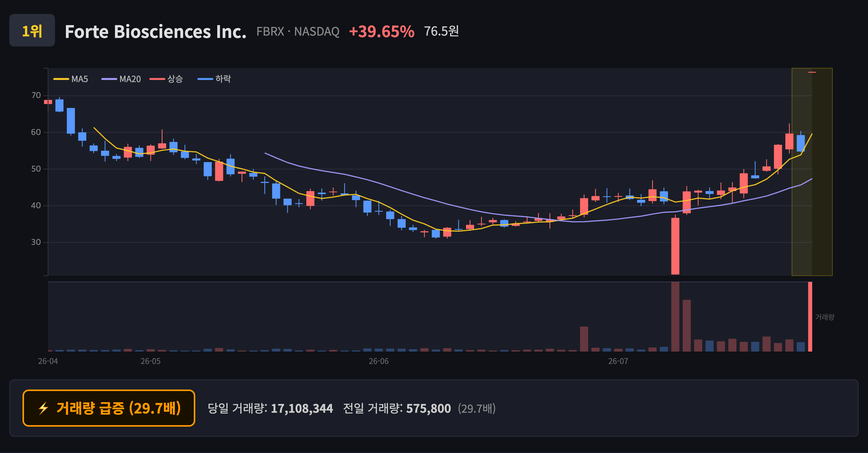The width and height of the screenshot is (868, 453).
Task: Toggle the MA20 legend entry
Action: pos(121,79)
